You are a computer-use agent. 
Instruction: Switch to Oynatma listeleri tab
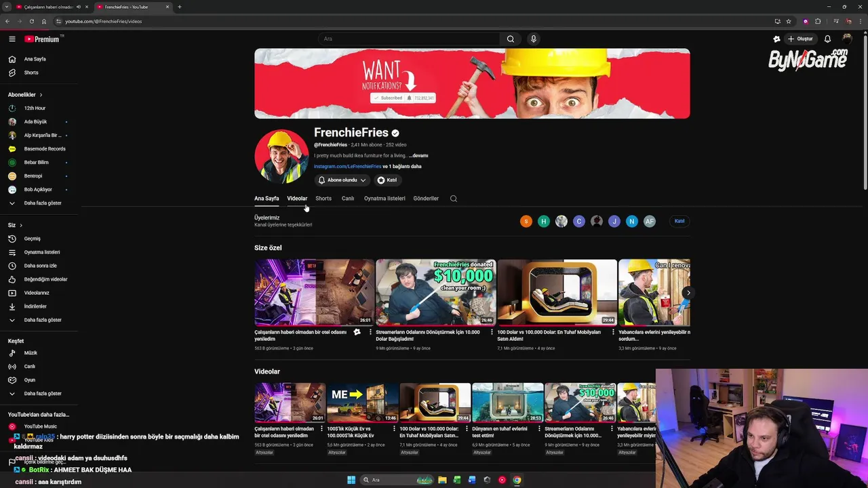click(384, 199)
